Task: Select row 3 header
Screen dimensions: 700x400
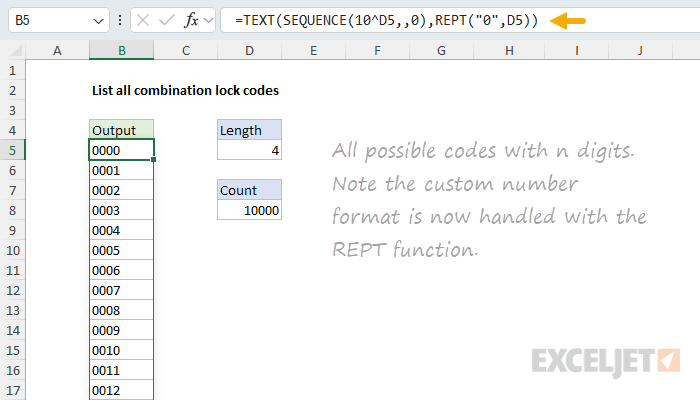Action: [x=12, y=110]
